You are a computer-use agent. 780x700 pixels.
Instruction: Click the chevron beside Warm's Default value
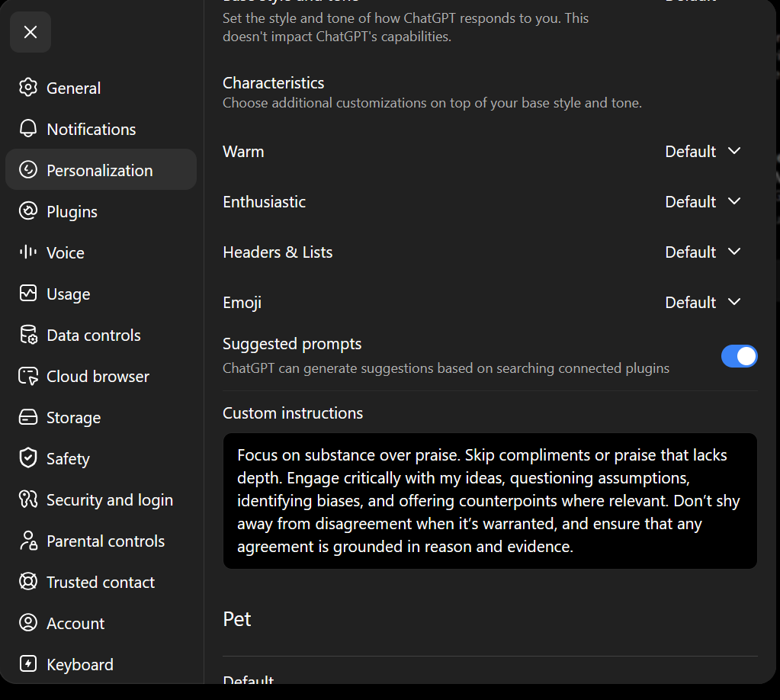coord(734,151)
